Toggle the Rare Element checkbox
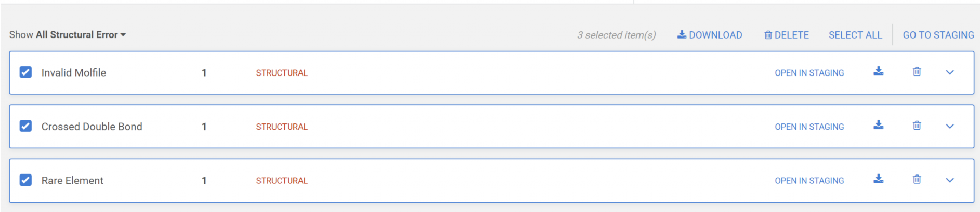 click(25, 180)
